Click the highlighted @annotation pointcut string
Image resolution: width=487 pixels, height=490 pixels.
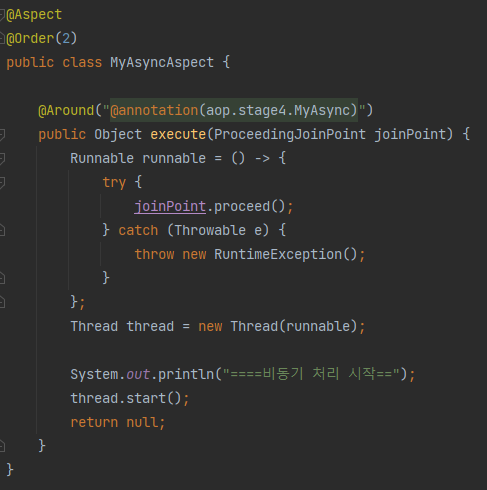click(234, 110)
